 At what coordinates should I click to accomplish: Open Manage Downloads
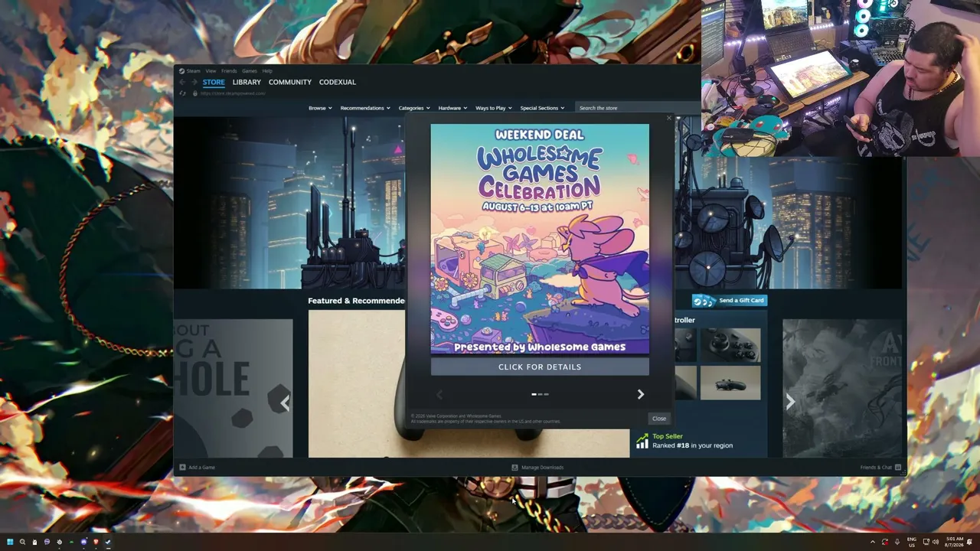(537, 467)
